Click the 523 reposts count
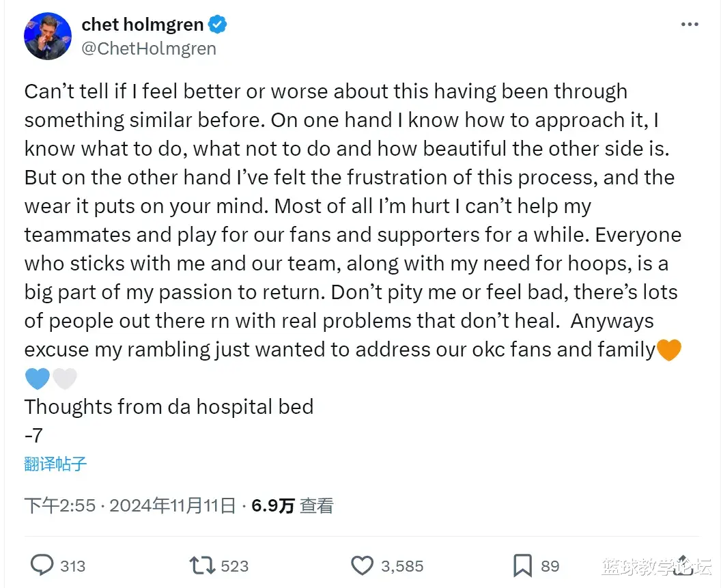 [234, 566]
